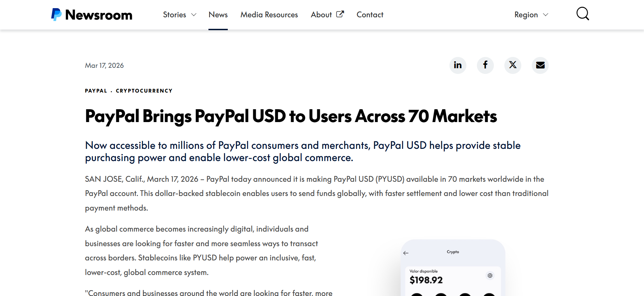The height and width of the screenshot is (296, 644).
Task: Share article on X
Action: 513,65
